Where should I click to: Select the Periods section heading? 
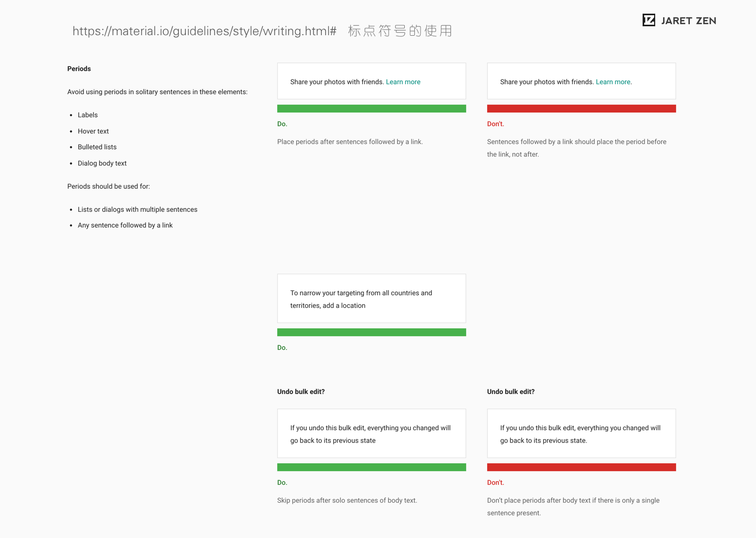(79, 69)
